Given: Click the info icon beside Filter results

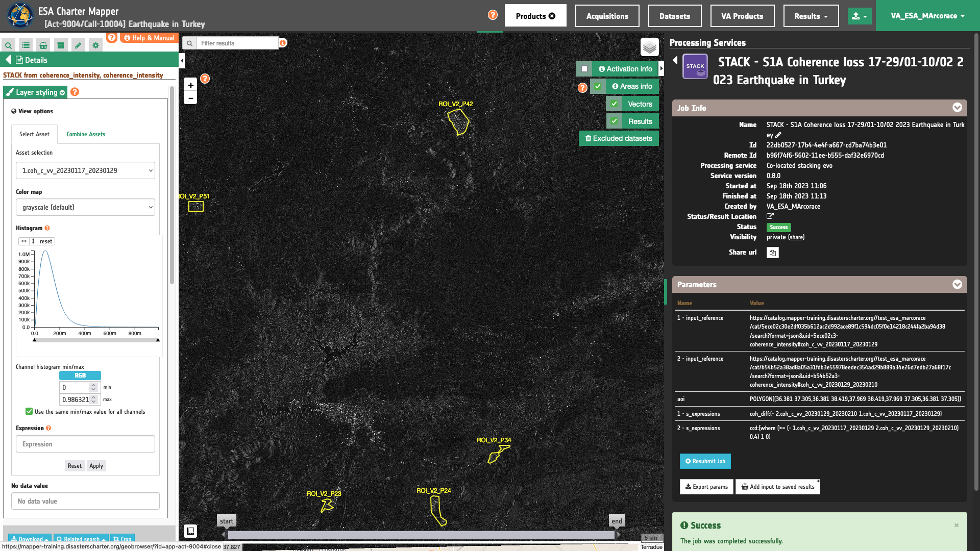Looking at the screenshot, I should (283, 43).
